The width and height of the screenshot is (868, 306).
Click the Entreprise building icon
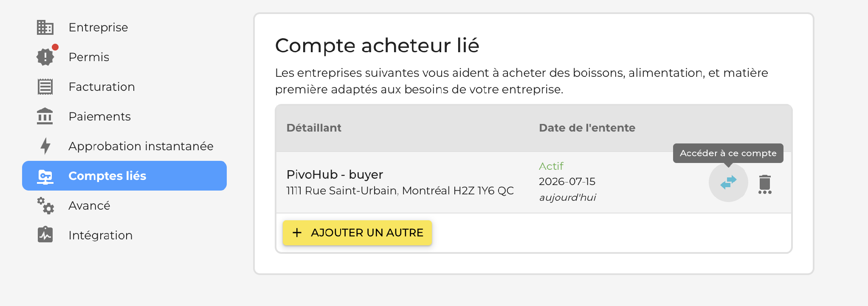[45, 27]
